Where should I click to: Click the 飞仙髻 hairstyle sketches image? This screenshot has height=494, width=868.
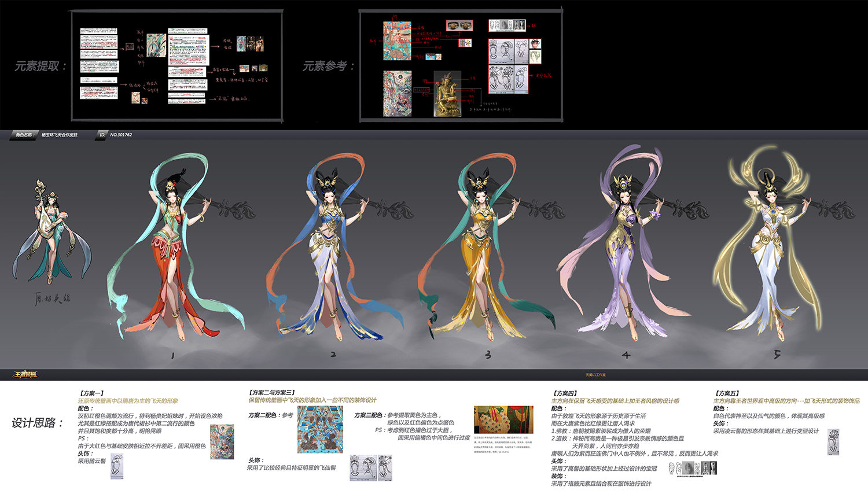[372, 468]
